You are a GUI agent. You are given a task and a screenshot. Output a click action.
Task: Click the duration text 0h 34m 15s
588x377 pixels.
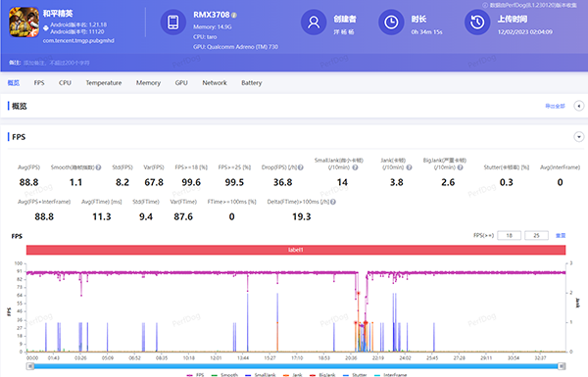coord(426,32)
